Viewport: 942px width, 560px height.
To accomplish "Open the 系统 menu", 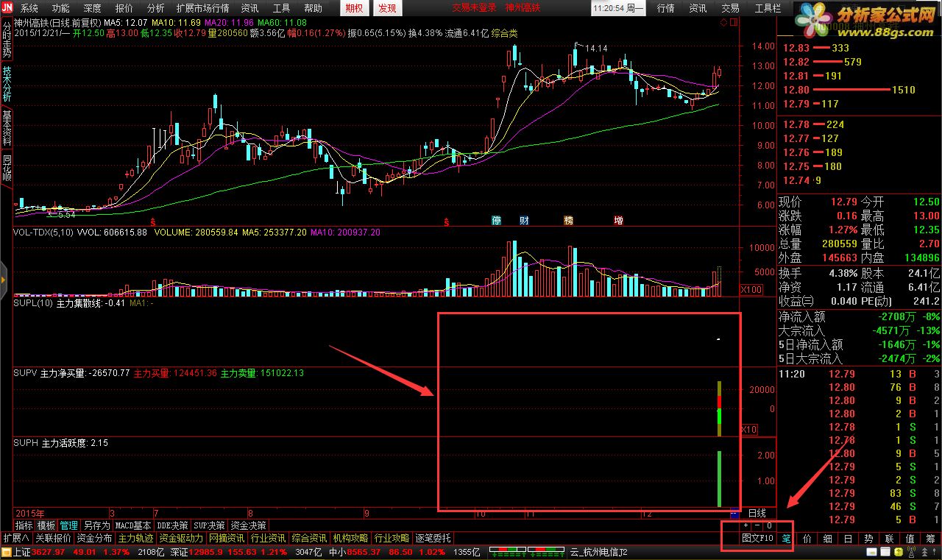I will point(29,8).
